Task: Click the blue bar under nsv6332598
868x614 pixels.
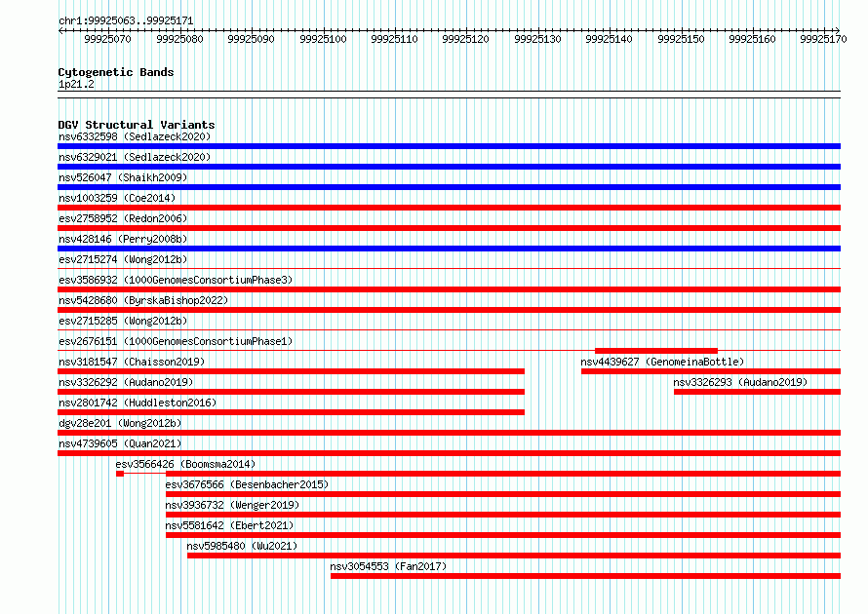Action: click(x=449, y=146)
